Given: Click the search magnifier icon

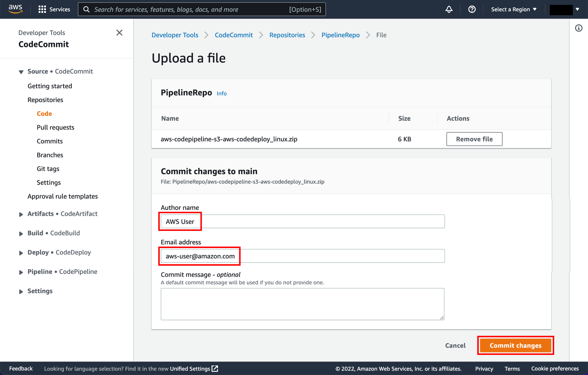Looking at the screenshot, I should pos(86,9).
